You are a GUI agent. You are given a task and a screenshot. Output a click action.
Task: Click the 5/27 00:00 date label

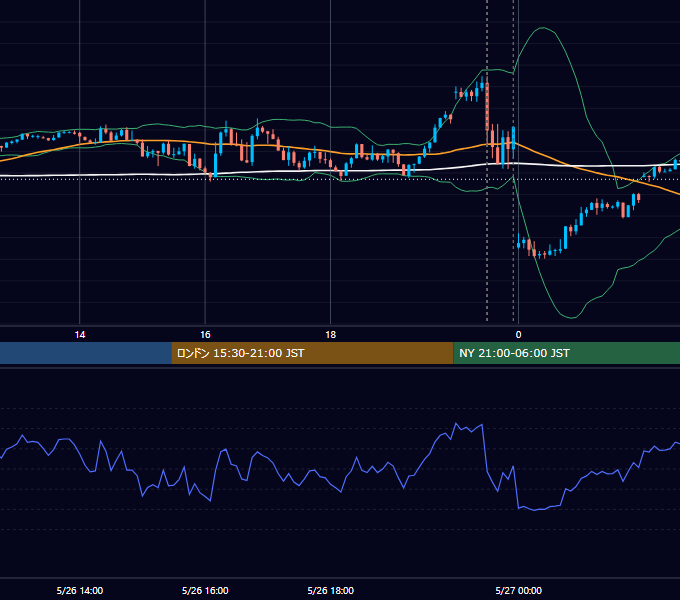[x=518, y=590]
